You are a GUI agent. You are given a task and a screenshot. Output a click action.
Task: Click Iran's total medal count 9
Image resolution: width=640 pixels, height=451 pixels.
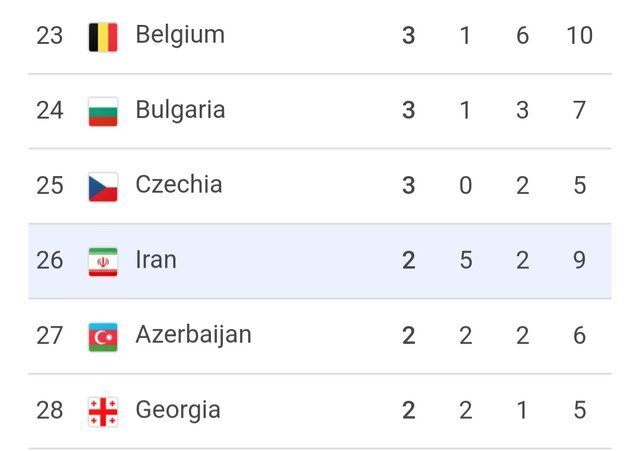click(579, 261)
